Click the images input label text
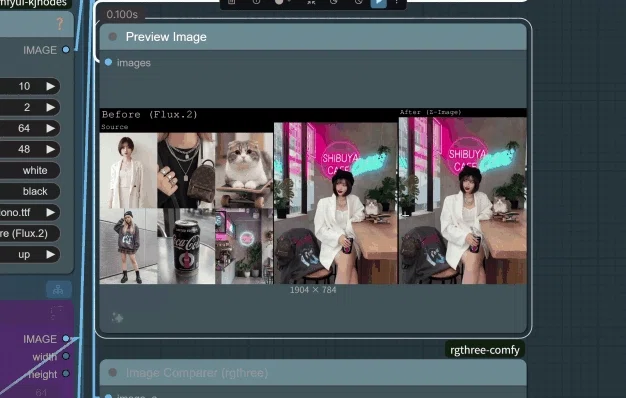 (x=134, y=63)
